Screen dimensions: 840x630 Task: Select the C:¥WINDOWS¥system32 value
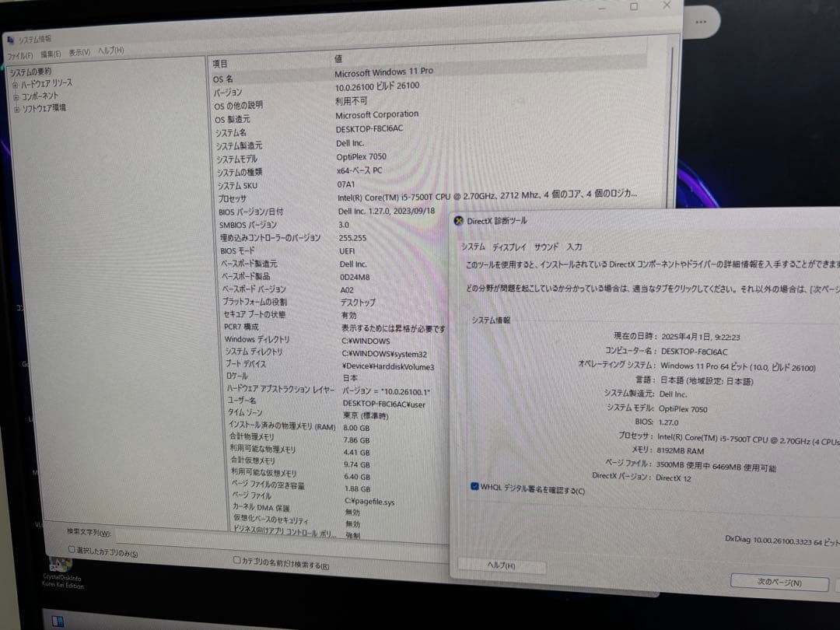[x=384, y=354]
